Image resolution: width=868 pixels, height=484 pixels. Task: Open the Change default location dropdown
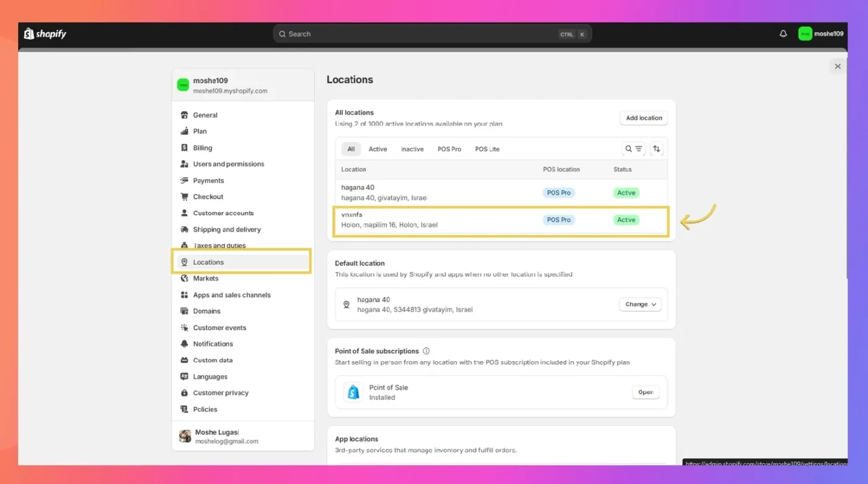point(640,304)
